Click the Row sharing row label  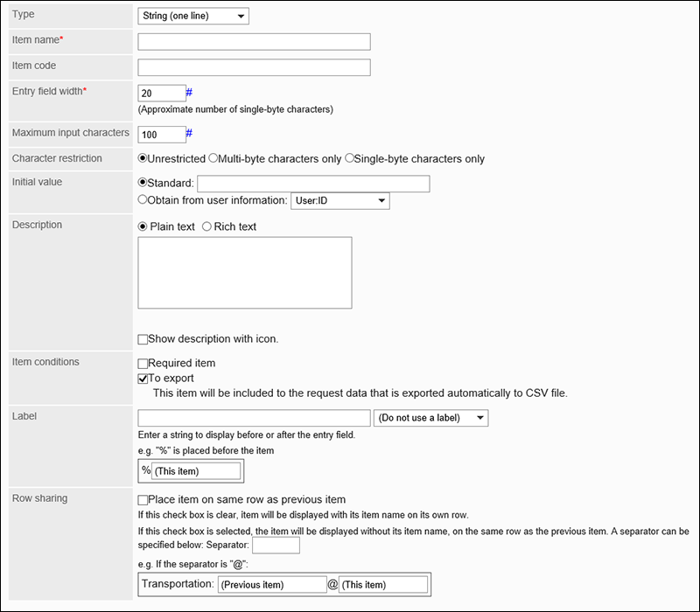[39, 498]
